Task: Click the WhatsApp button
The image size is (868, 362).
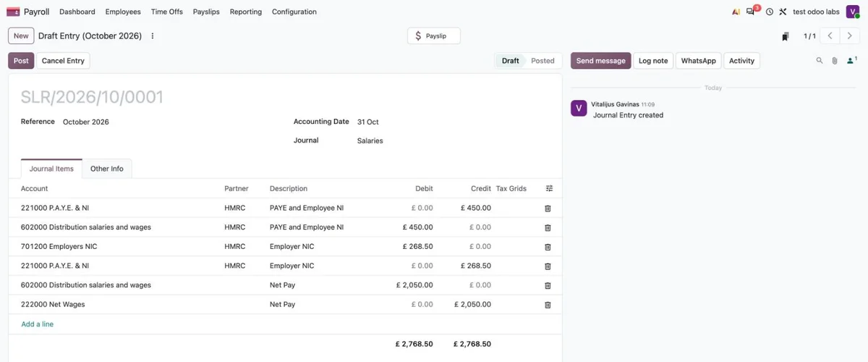Action: [x=699, y=61]
